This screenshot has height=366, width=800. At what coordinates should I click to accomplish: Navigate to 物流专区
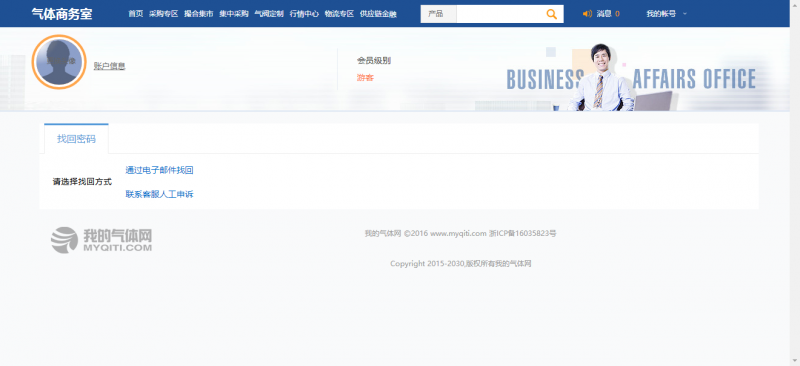click(339, 14)
